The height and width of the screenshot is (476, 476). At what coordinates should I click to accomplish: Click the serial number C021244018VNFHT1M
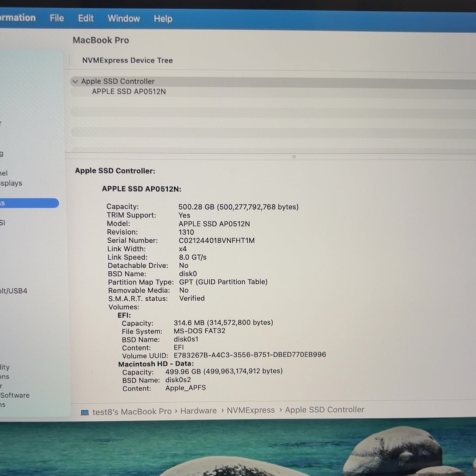(x=217, y=240)
